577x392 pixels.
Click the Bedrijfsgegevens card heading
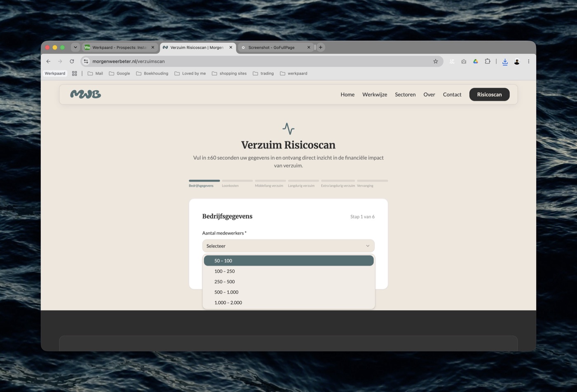(x=227, y=216)
